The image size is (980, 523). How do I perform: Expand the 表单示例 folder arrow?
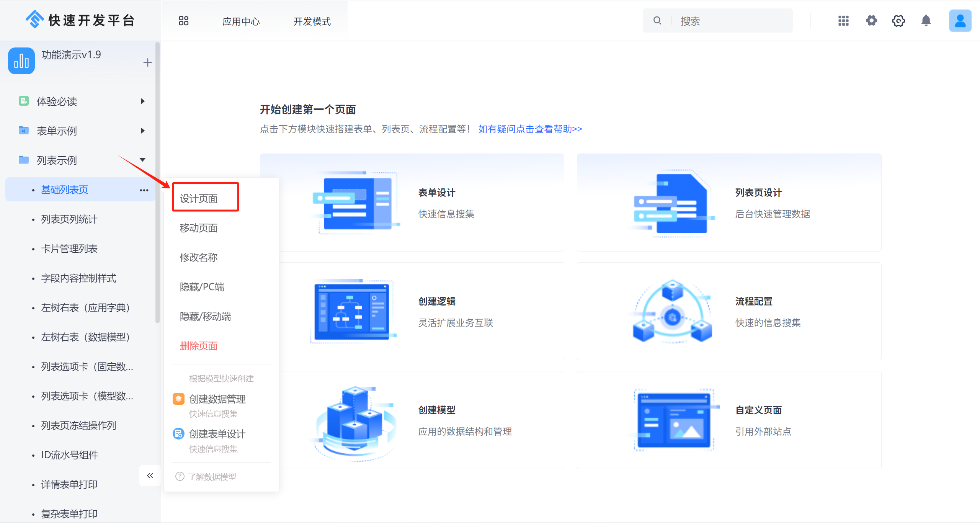pyautogui.click(x=142, y=131)
